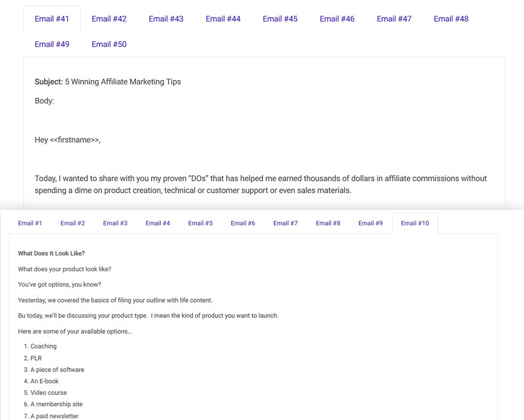The width and height of the screenshot is (524, 420).
Task: Switch to the Email #3 tab
Action: (x=115, y=223)
